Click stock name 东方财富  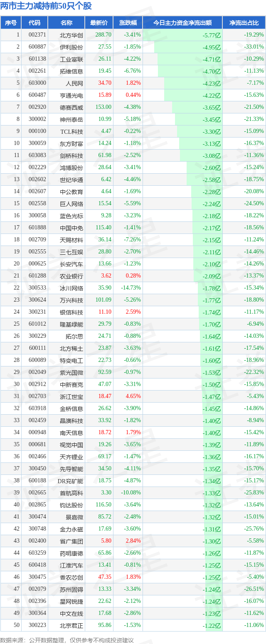71,143
